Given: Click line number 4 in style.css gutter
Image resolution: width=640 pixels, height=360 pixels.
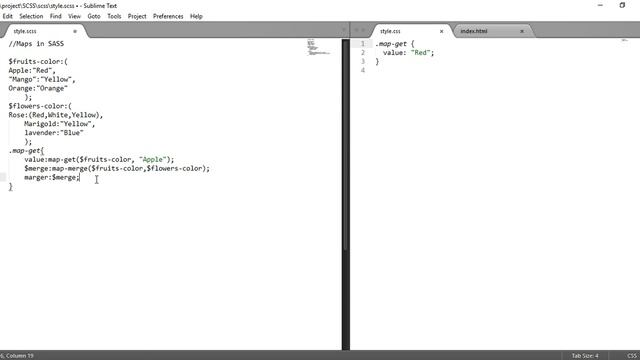Looking at the screenshot, I should pos(363,71).
